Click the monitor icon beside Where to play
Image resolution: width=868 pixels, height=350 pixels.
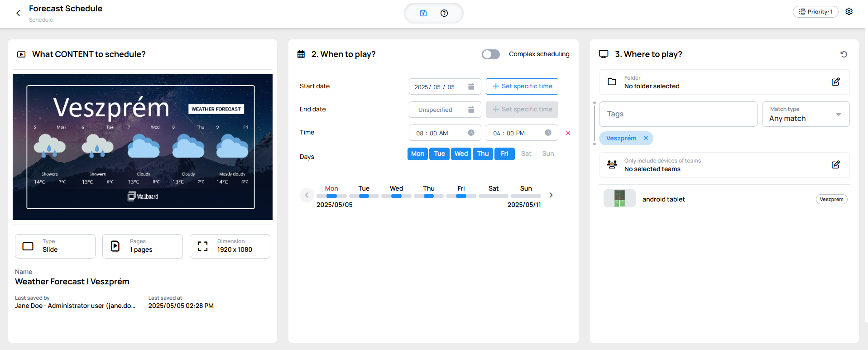pyautogui.click(x=604, y=54)
